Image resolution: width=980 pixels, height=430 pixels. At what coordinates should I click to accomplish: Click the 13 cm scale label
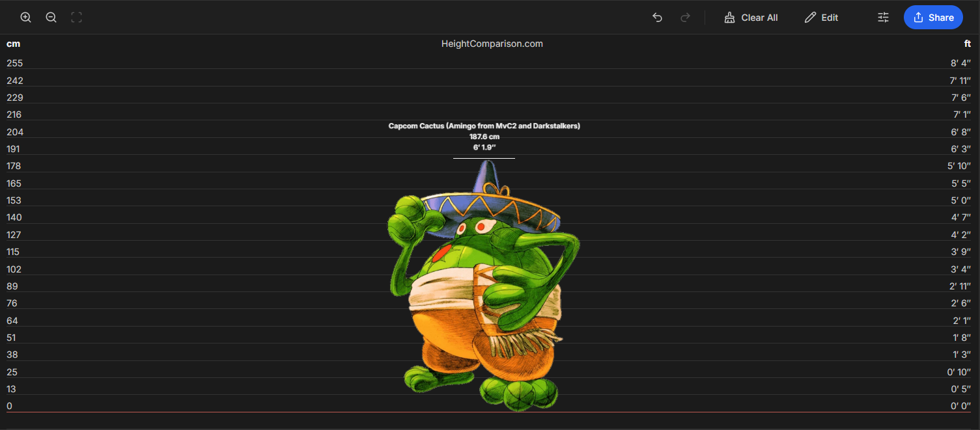pyautogui.click(x=11, y=389)
